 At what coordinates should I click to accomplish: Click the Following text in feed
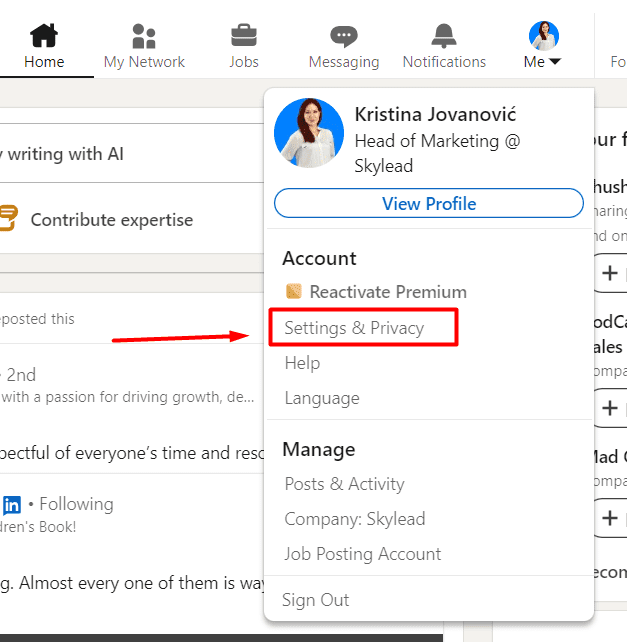pos(76,504)
